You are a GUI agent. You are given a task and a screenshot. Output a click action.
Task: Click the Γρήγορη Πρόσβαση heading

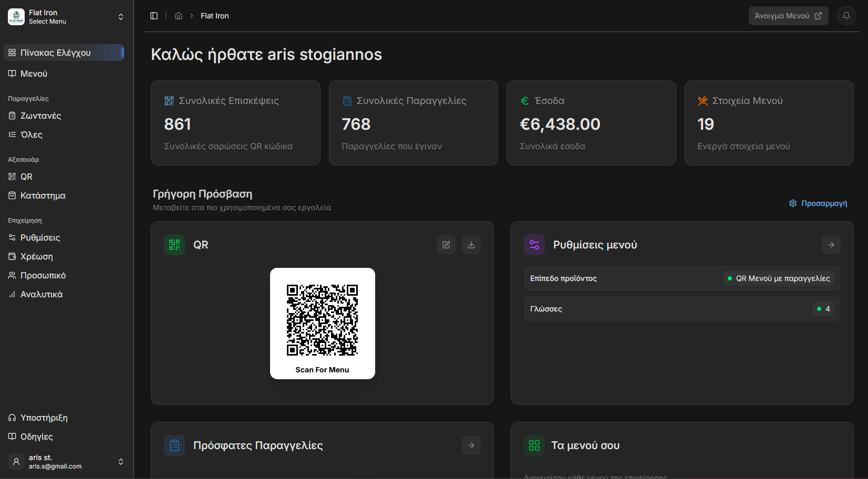(x=202, y=194)
